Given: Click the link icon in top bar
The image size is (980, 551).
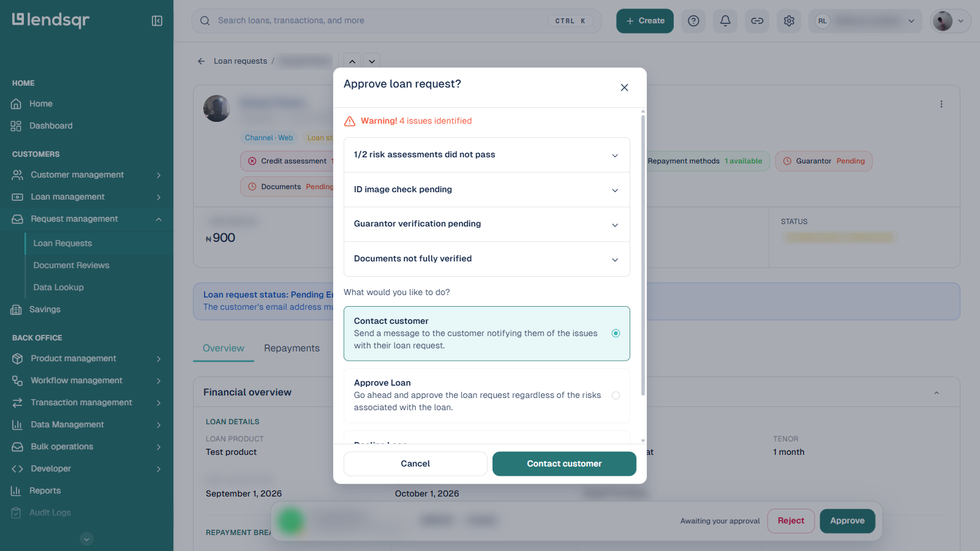Looking at the screenshot, I should coord(757,21).
